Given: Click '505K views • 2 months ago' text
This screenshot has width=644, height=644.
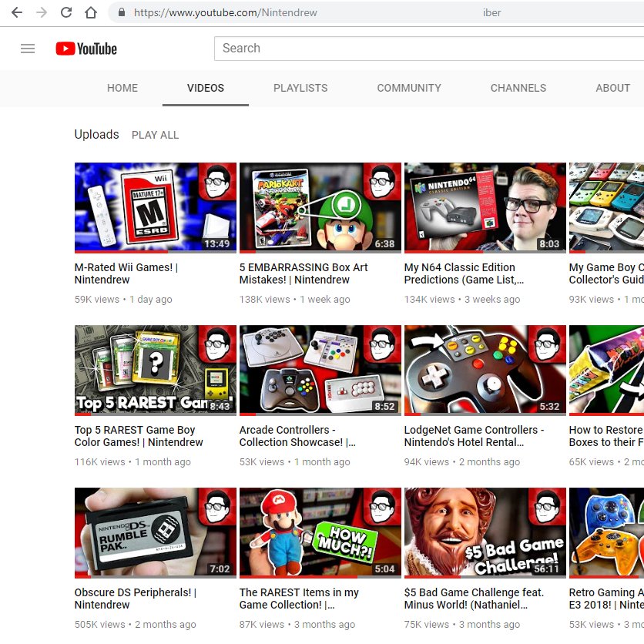Looking at the screenshot, I should click(135, 625).
